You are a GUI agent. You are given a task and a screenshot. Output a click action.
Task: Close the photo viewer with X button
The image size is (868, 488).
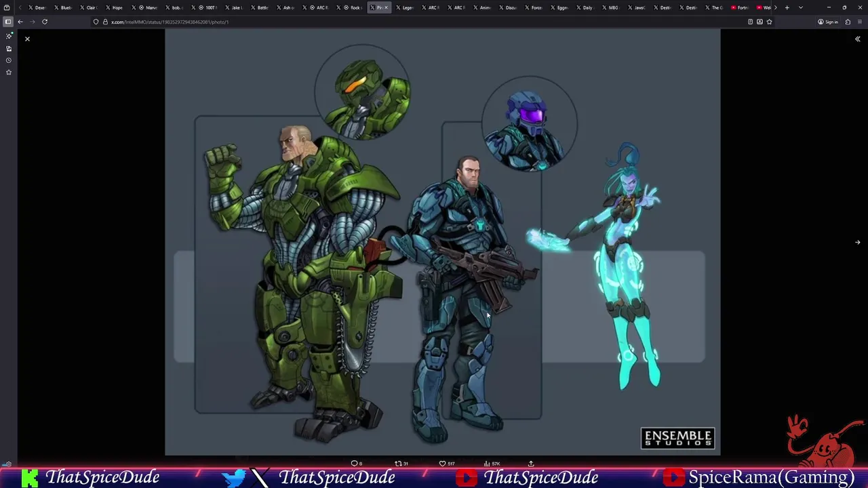point(27,39)
